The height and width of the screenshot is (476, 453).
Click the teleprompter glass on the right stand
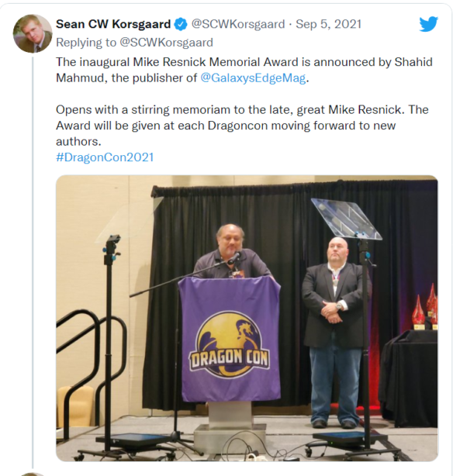click(x=347, y=219)
